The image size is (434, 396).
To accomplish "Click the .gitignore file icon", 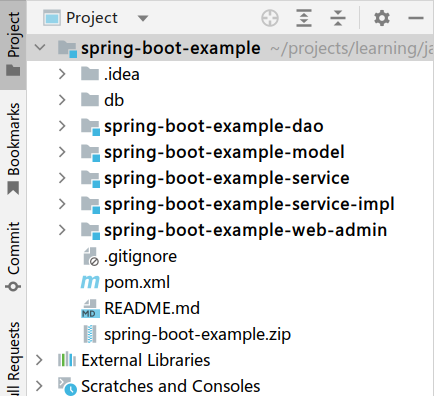I will click(91, 257).
